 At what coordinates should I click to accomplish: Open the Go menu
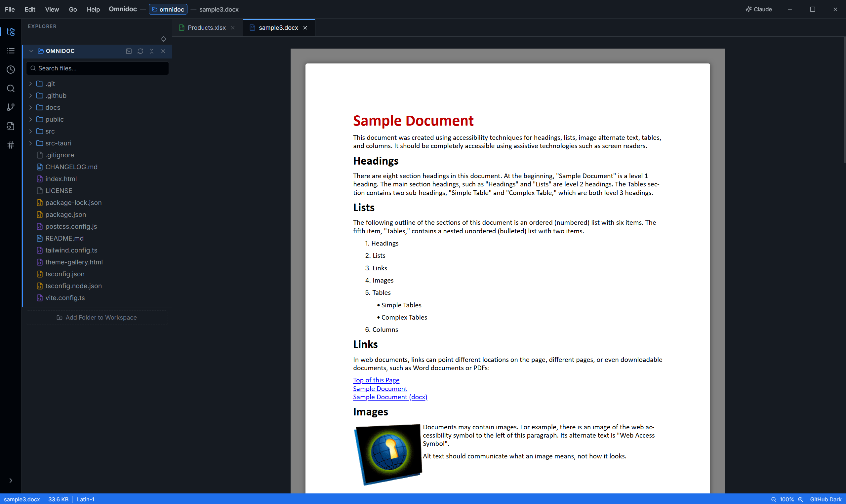pyautogui.click(x=73, y=10)
